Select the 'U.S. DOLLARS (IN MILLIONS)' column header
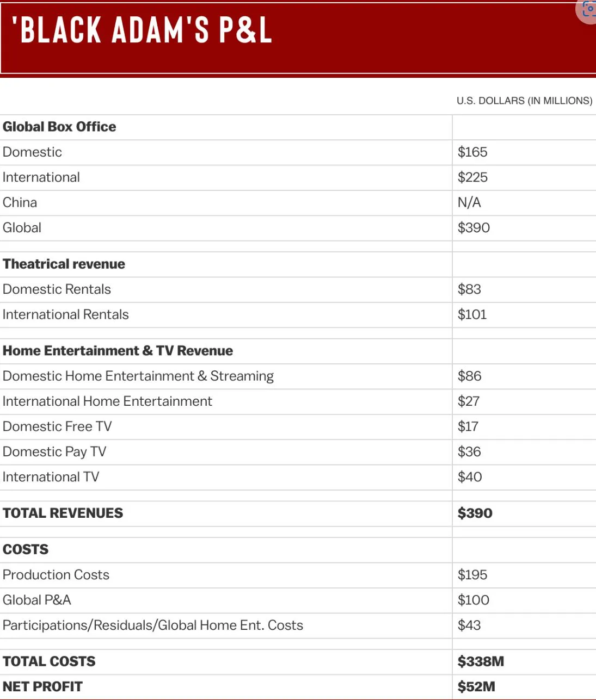The height and width of the screenshot is (700, 596). 524,101
